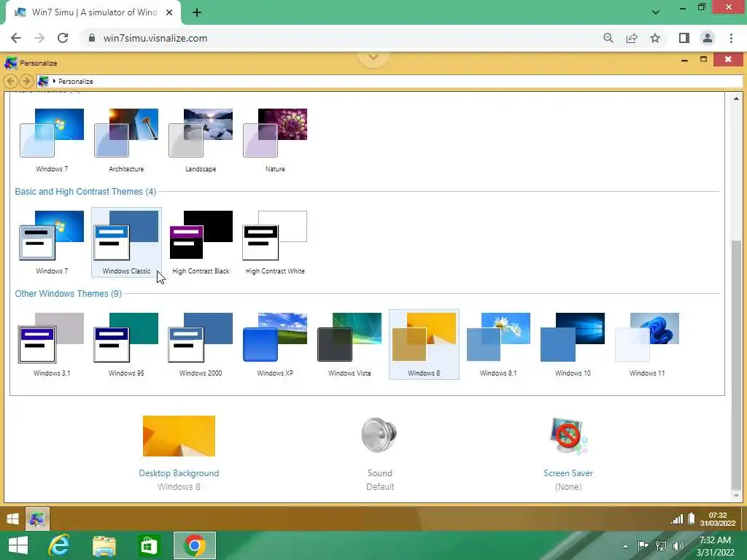Expand the simulator top pull-down chevron
The height and width of the screenshot is (560, 747).
point(373,58)
